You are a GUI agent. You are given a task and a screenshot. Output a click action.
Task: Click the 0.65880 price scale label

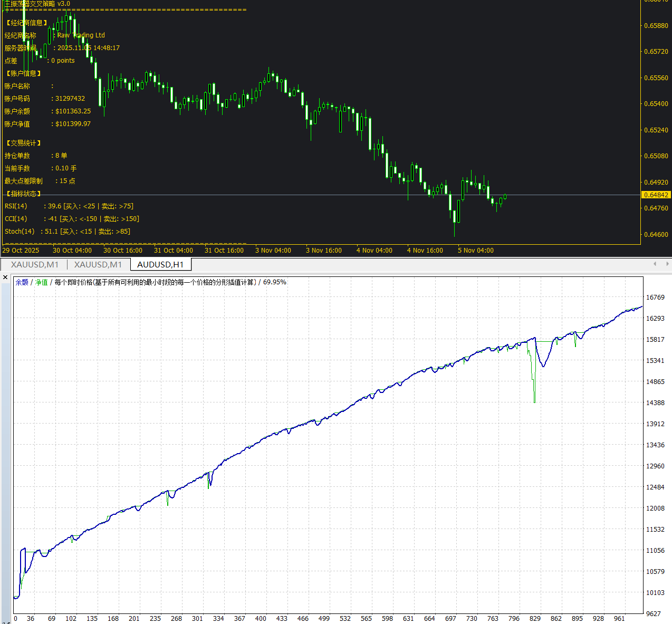pos(656,26)
